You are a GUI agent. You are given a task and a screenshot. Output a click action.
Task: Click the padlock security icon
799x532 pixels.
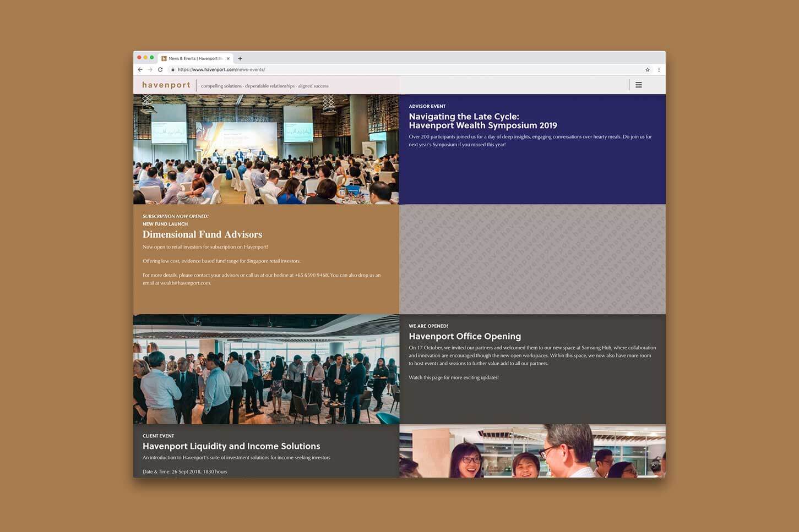tap(173, 70)
